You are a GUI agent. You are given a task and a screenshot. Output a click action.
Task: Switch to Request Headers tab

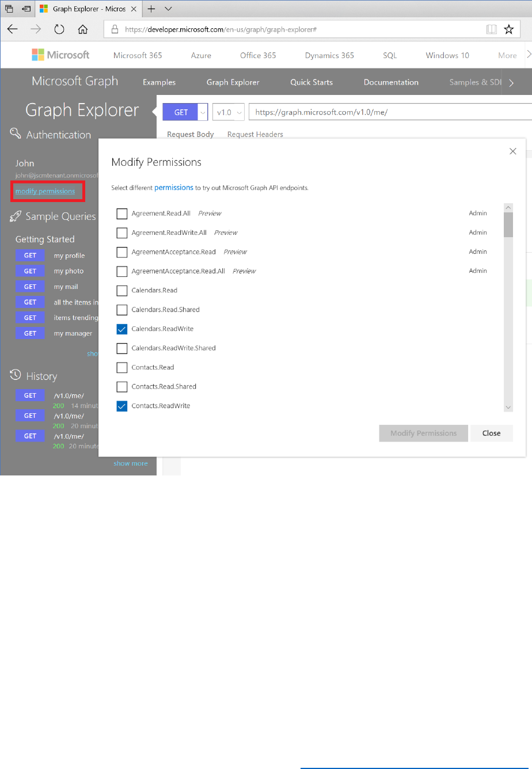point(255,134)
